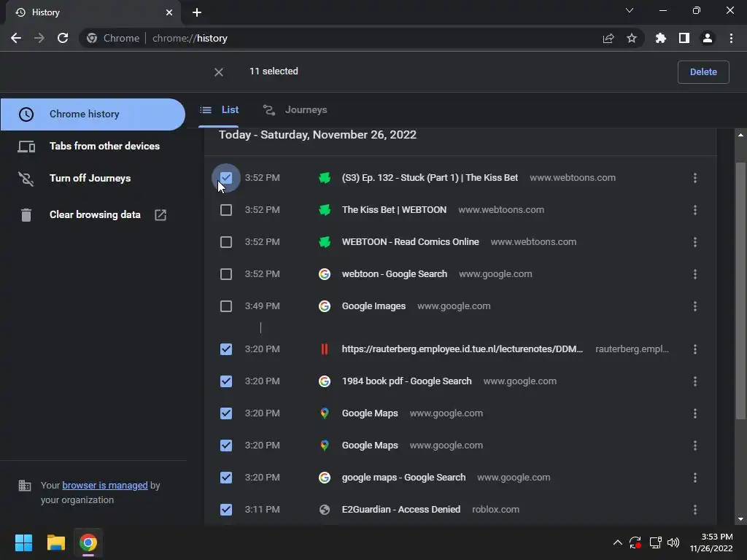Viewport: 747px width, 560px height.
Task: Click the history list scrollbar down arrow
Action: click(741, 519)
